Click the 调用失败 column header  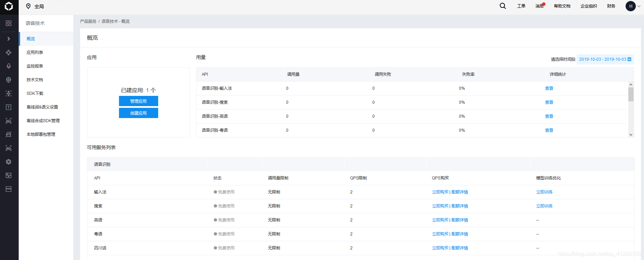pos(383,74)
